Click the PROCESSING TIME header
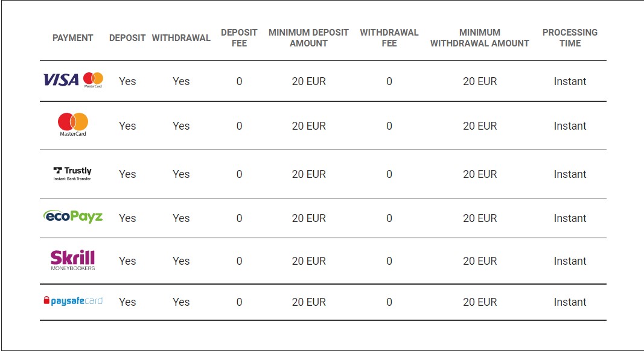Image resolution: width=644 pixels, height=351 pixels. pyautogui.click(x=570, y=38)
